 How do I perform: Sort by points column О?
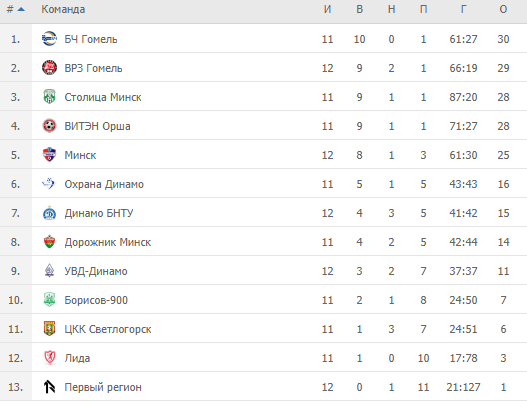[503, 9]
